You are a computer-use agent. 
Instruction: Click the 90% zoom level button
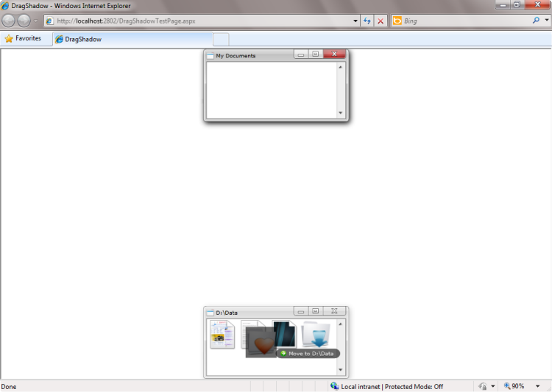514,386
